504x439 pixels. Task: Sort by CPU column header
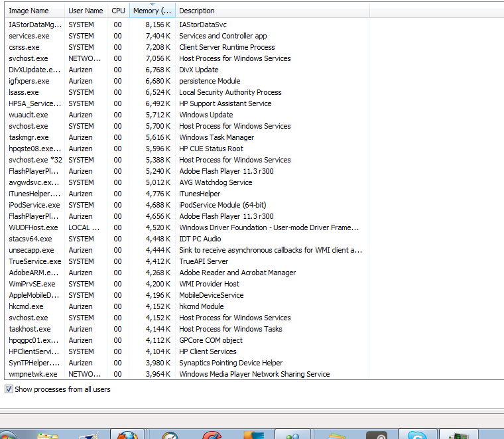pos(118,11)
